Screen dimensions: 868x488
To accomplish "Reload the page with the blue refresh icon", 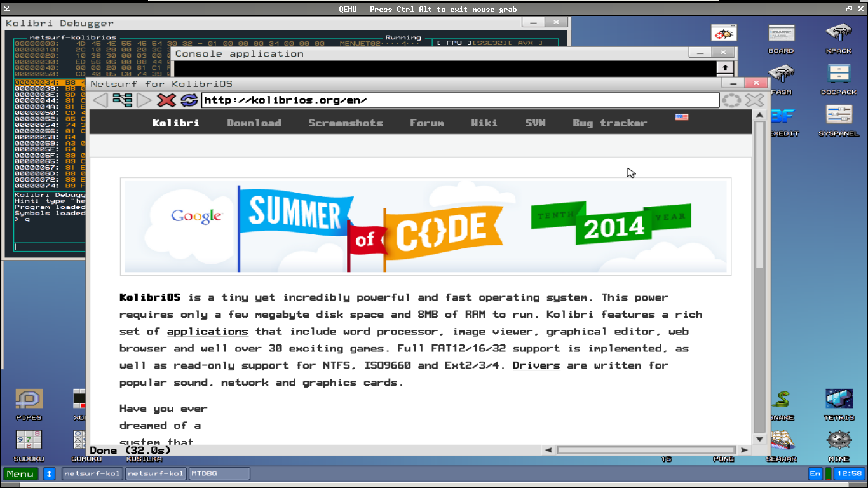I will 189,100.
